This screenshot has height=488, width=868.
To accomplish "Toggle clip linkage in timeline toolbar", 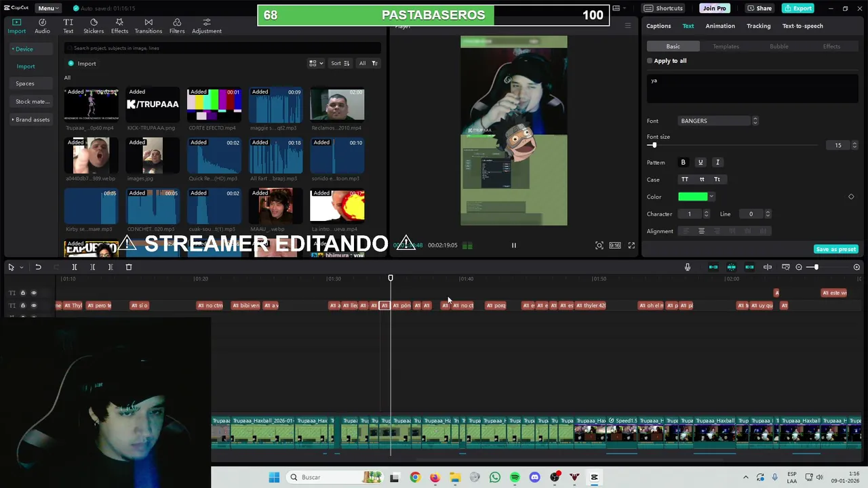I will (749, 267).
